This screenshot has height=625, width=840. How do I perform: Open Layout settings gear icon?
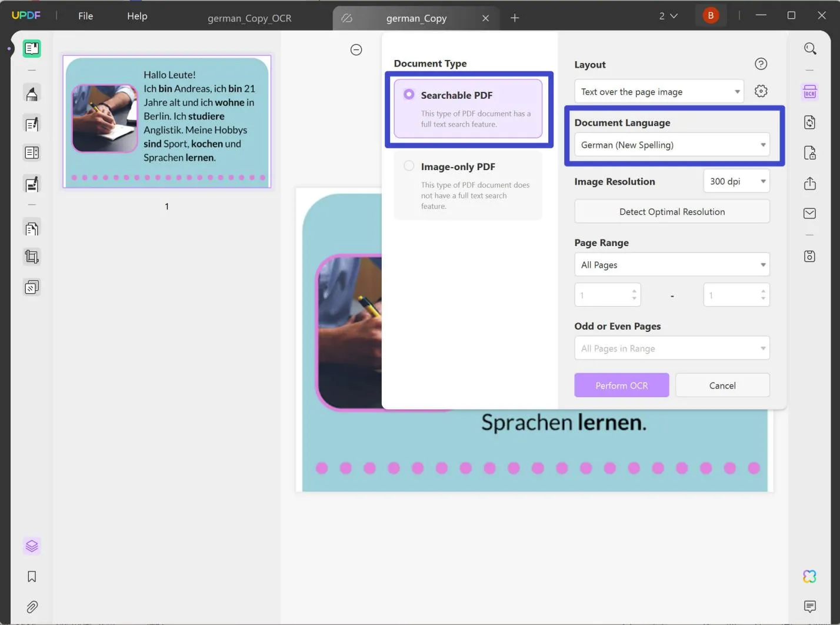point(761,91)
